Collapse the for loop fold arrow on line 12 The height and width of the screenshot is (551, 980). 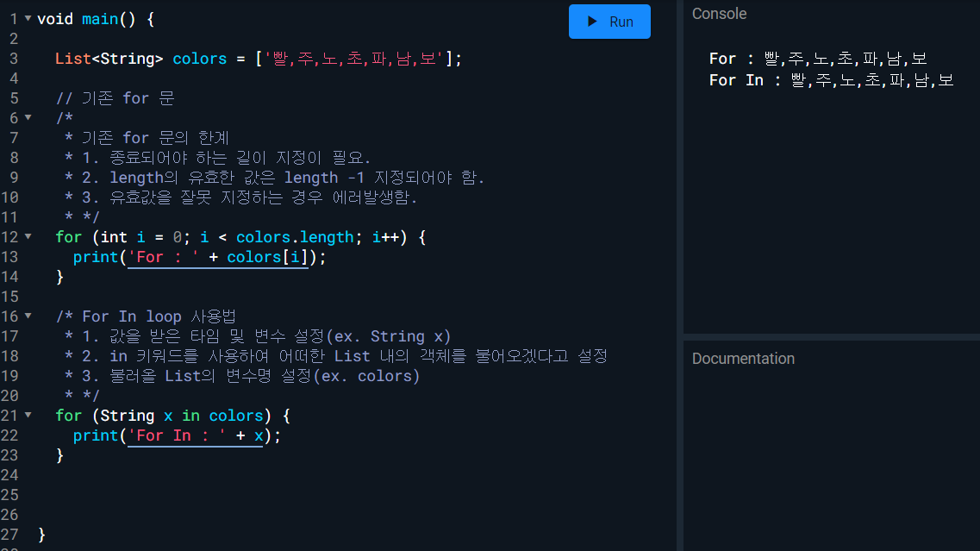coord(28,237)
